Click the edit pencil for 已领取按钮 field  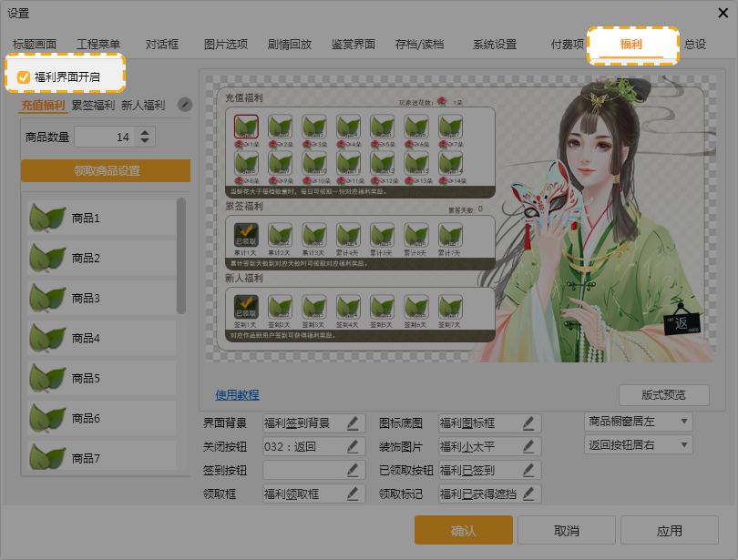(x=528, y=470)
